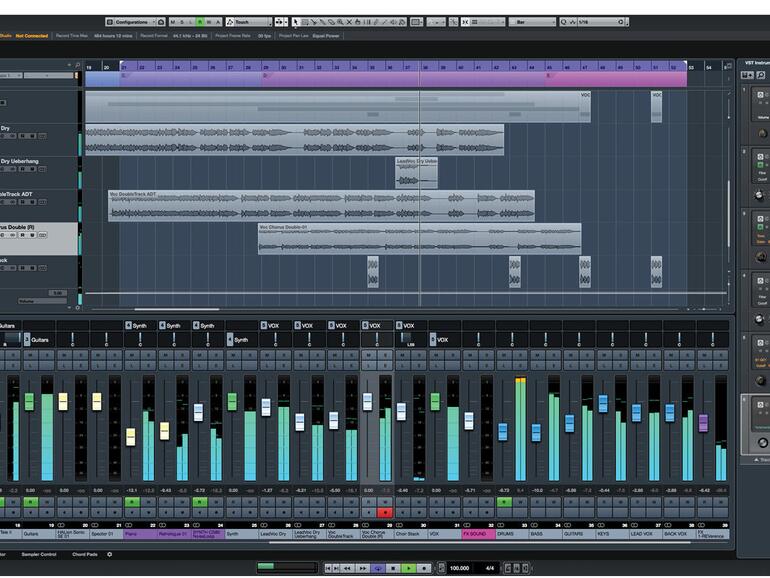This screenshot has height=578, width=770.
Task: Click the transport Fast Forward button
Action: pos(362,568)
